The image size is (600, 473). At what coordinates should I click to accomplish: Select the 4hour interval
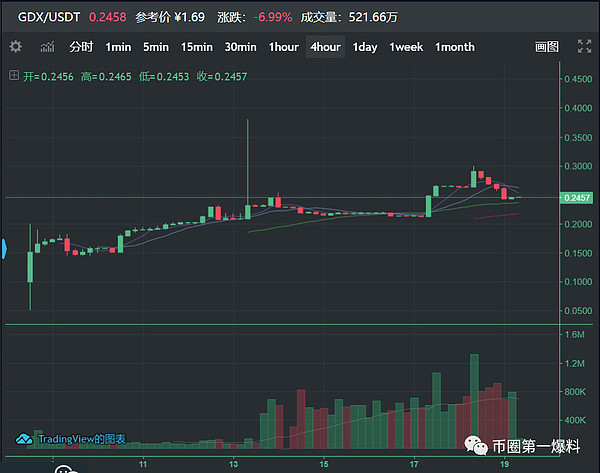(325, 47)
